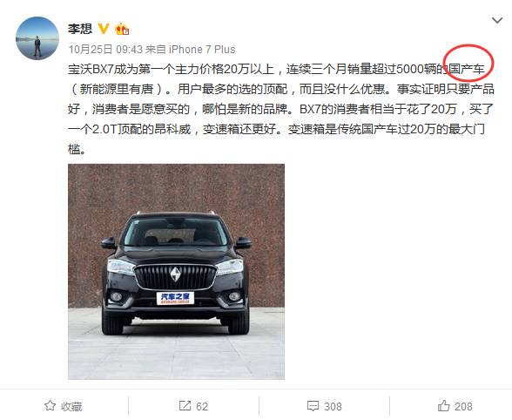Click the source link iPhone 7 Plus
512x420 pixels.
coord(202,50)
